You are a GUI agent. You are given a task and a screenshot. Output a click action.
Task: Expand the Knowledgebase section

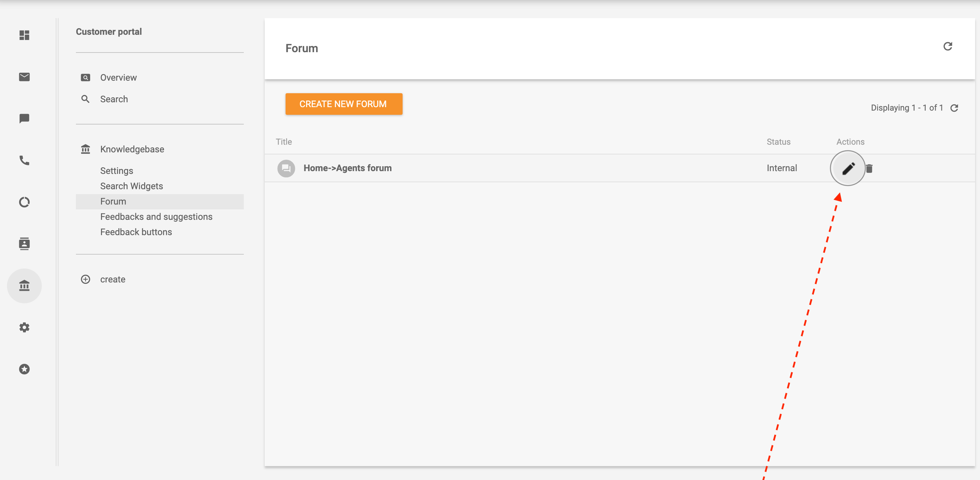(x=132, y=149)
